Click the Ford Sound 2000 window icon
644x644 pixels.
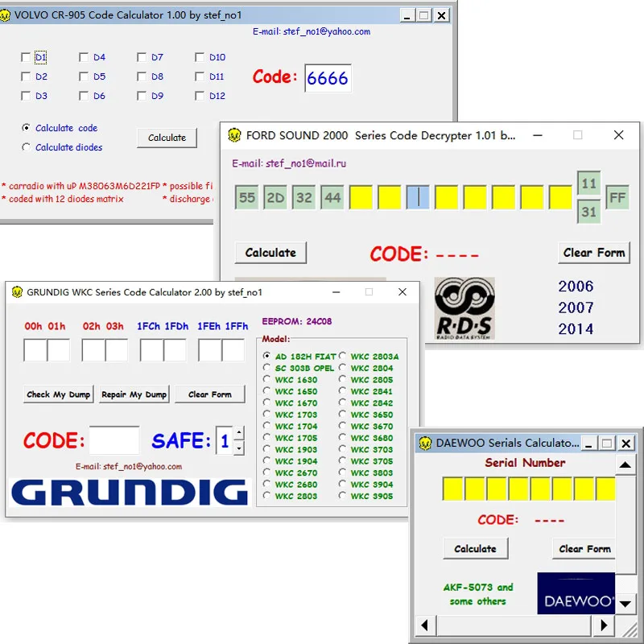click(x=234, y=135)
